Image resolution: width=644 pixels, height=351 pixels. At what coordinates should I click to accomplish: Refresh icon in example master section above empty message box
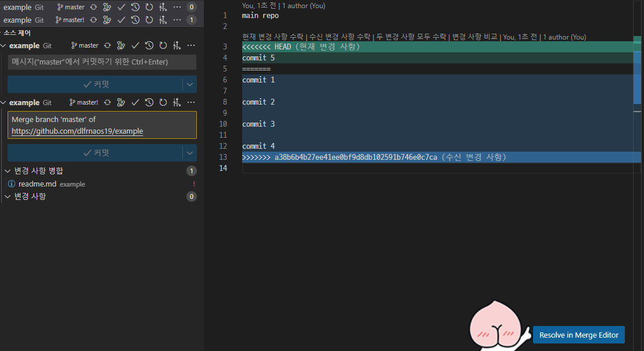click(x=163, y=45)
